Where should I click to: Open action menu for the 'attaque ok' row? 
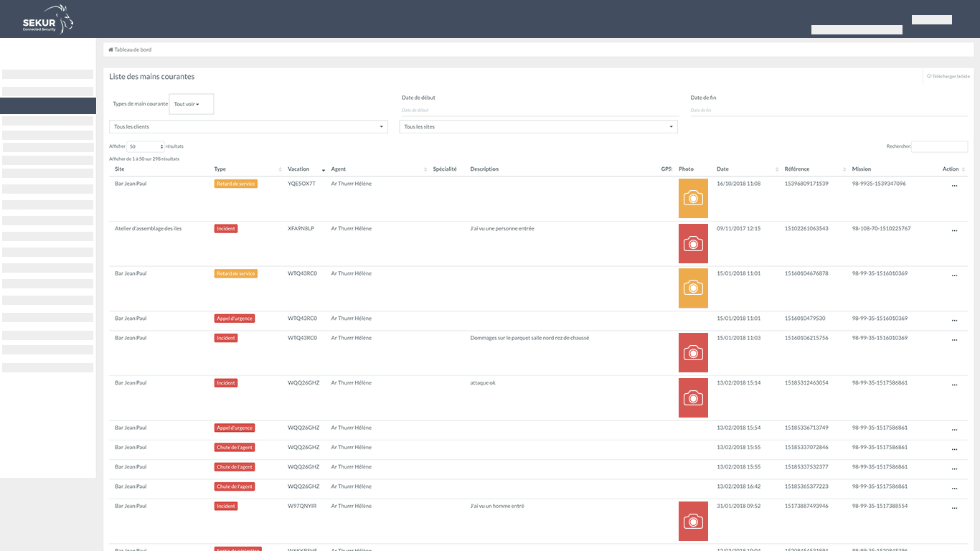point(954,385)
